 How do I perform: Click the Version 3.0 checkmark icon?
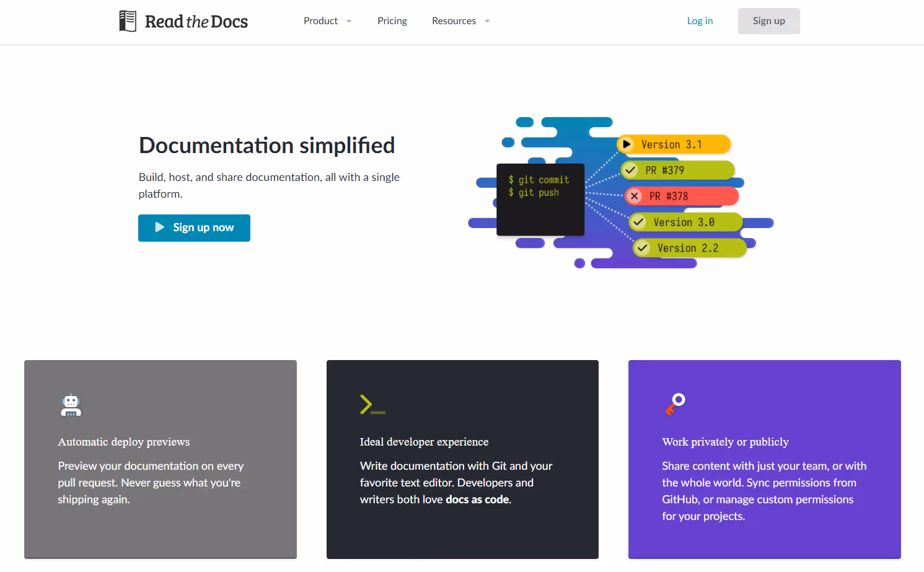(638, 222)
